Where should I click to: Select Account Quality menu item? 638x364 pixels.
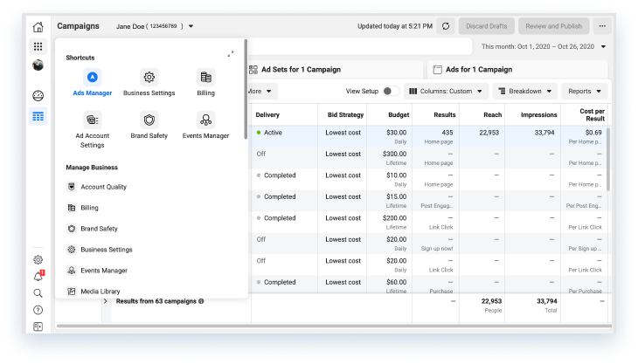pos(96,187)
